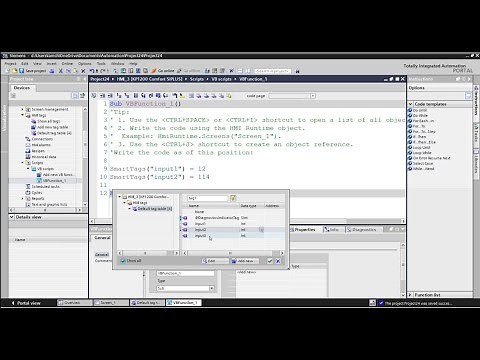This screenshot has width=480, height=360.
Task: Expand the Function list section
Action: (410, 295)
